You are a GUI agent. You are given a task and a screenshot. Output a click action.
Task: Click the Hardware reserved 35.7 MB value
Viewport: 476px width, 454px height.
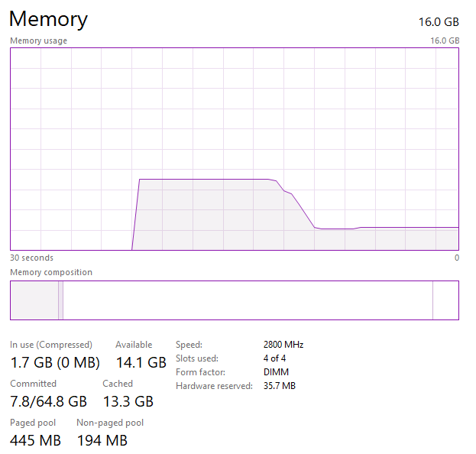279,386
